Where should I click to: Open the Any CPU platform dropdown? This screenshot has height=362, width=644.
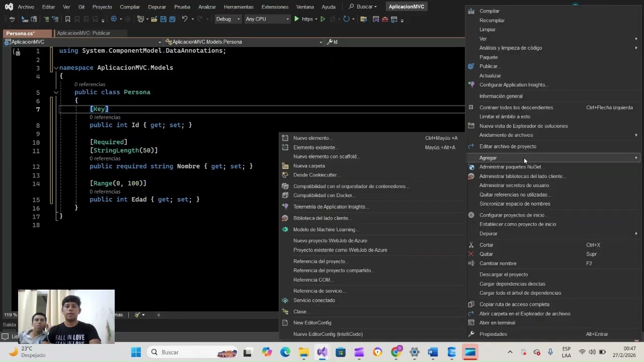click(x=267, y=19)
